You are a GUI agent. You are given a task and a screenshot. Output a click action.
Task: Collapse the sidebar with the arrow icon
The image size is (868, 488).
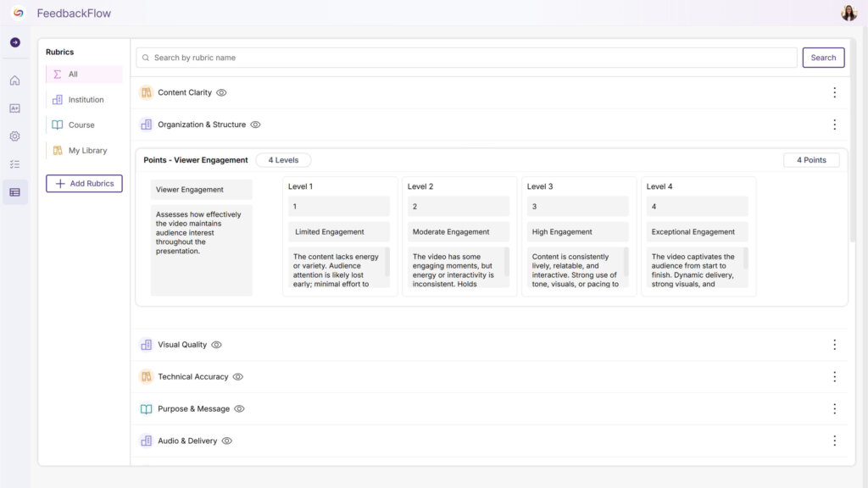coord(14,41)
